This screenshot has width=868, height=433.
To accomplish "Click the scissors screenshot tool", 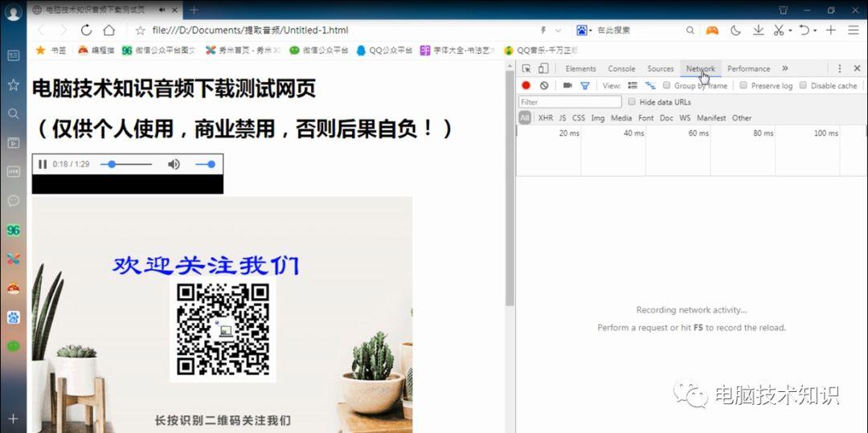I will [779, 31].
